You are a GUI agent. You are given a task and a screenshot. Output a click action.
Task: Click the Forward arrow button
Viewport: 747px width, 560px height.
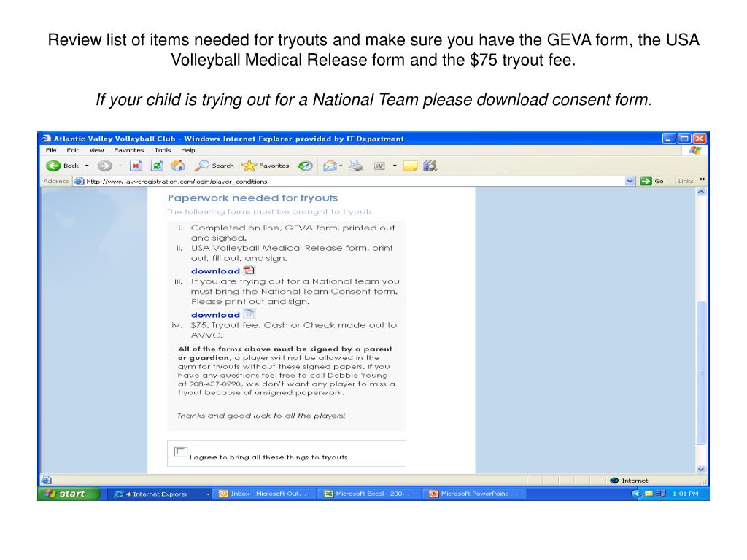click(x=105, y=166)
